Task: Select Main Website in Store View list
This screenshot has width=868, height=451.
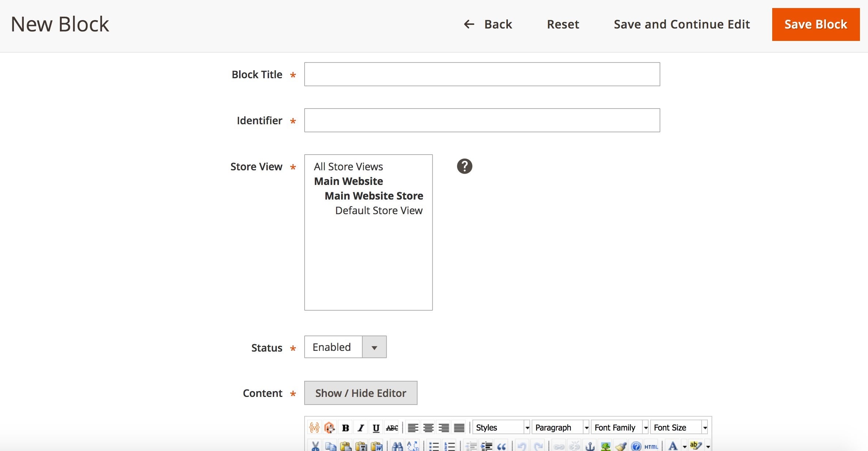Action: [x=368, y=181]
